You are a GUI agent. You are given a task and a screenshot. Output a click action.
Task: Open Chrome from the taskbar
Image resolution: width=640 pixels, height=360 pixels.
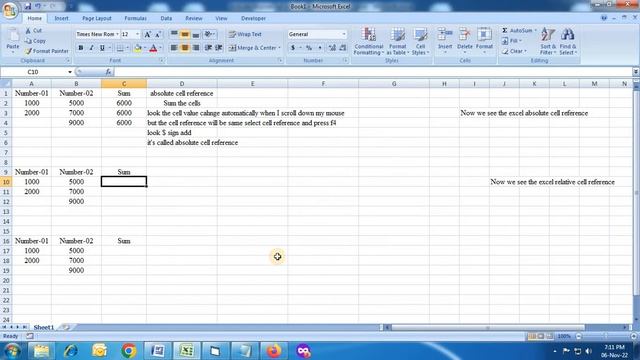tap(129, 351)
